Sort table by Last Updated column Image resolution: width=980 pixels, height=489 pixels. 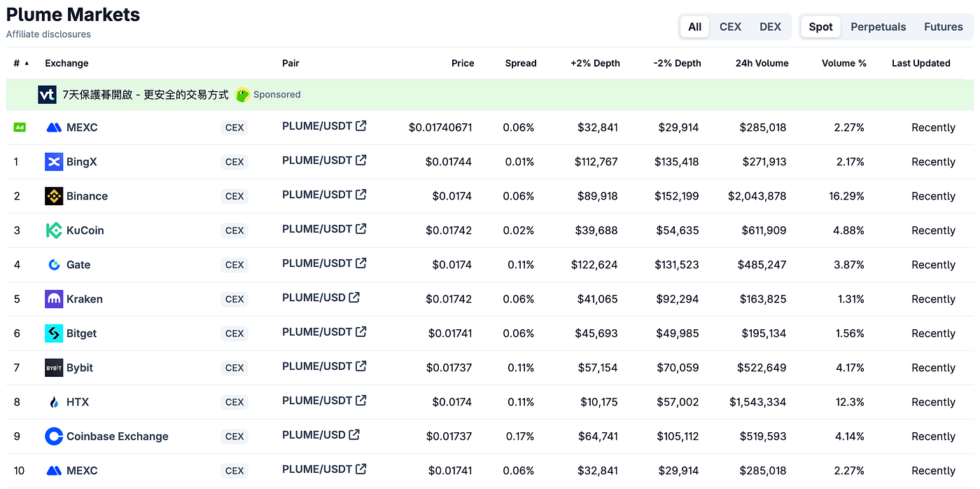coord(920,63)
